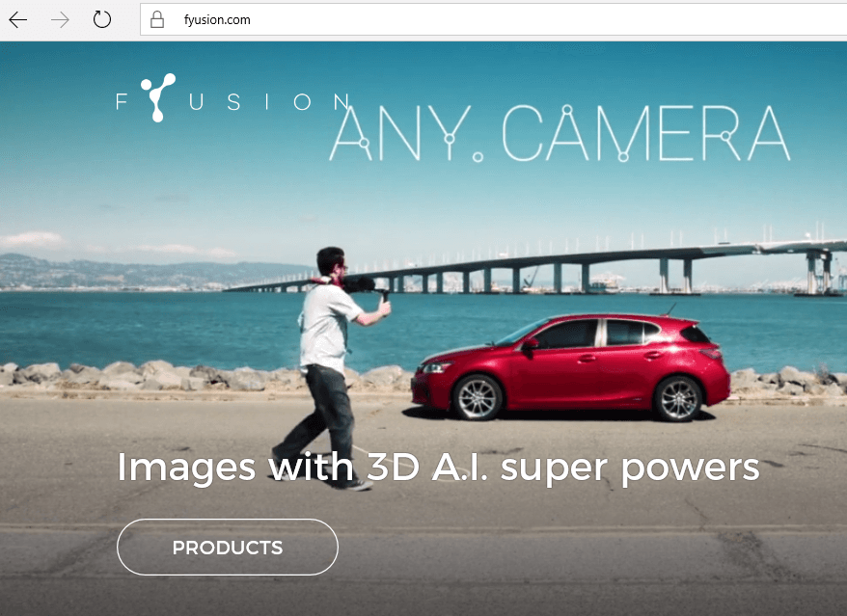Click the forward navigation arrow icon

click(60, 19)
